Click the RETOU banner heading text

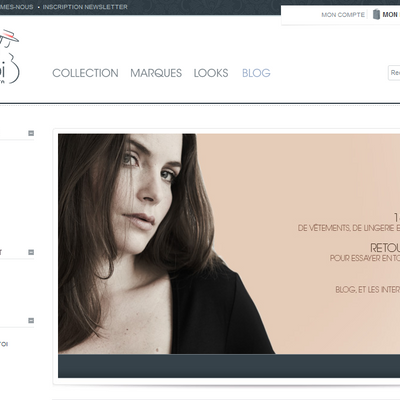click(385, 248)
